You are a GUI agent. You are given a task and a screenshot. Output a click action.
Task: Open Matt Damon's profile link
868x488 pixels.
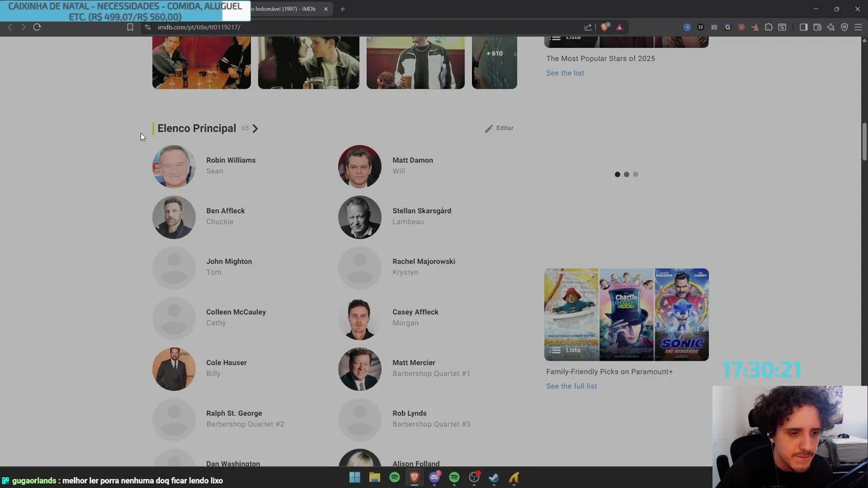click(412, 160)
